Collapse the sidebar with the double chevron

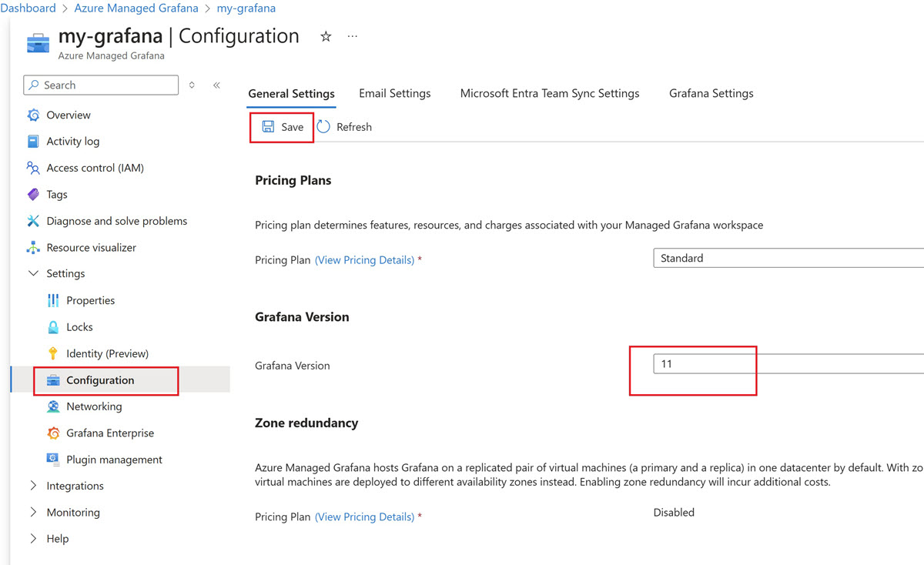pyautogui.click(x=216, y=85)
